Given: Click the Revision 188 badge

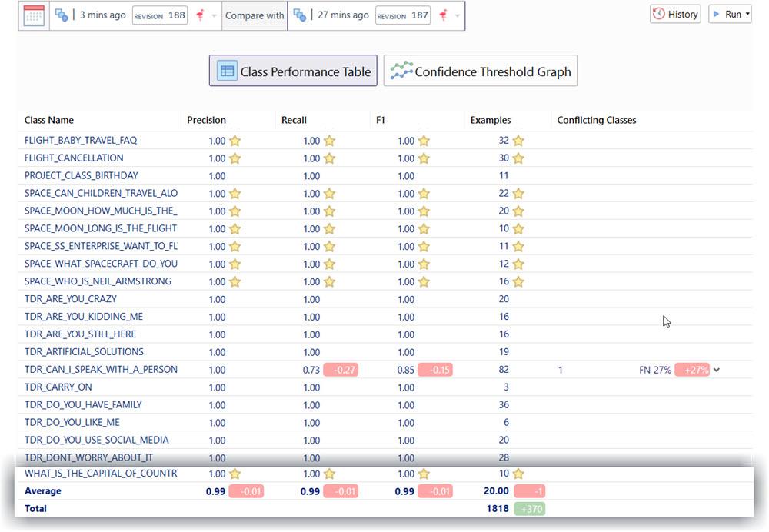Looking at the screenshot, I should 160,15.
